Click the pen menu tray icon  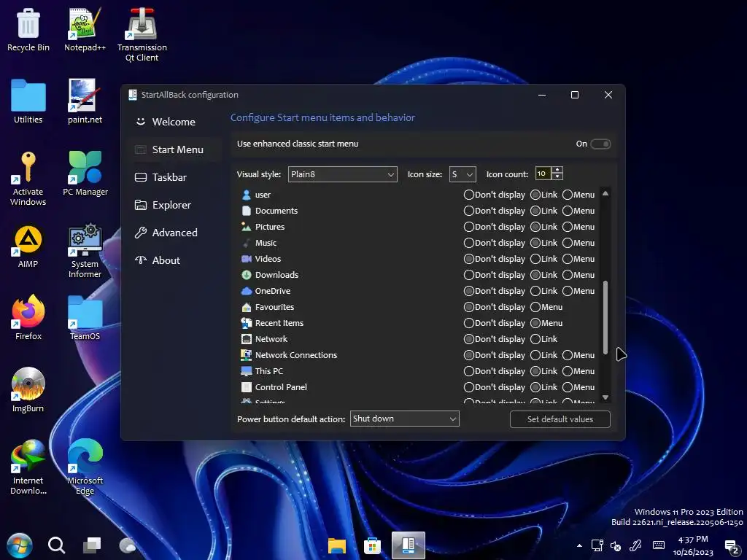tap(635, 545)
